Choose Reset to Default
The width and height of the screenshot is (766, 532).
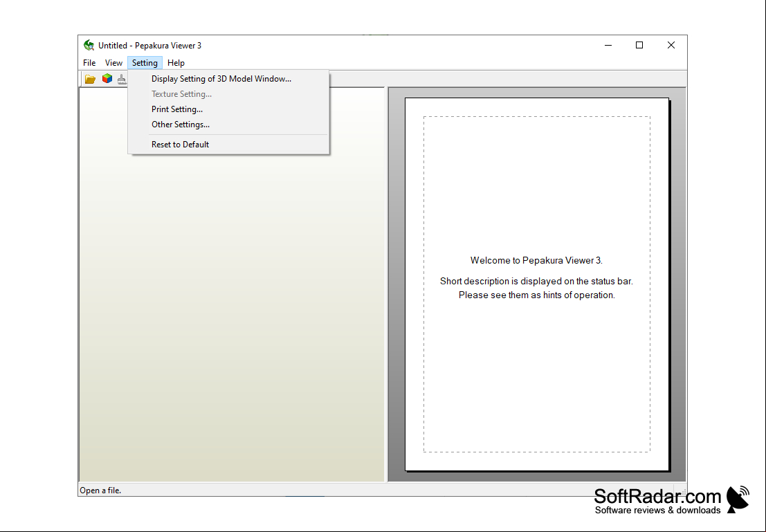228,144
